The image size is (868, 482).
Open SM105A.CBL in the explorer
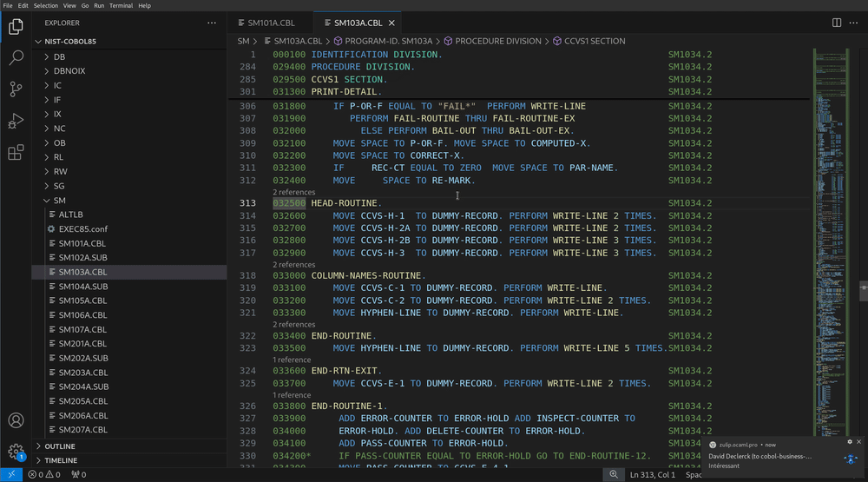tap(82, 300)
